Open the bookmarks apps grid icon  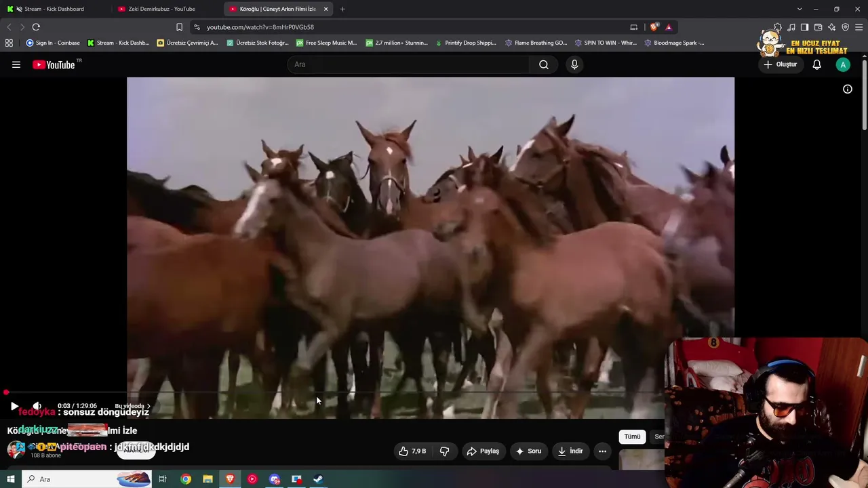tap(9, 43)
